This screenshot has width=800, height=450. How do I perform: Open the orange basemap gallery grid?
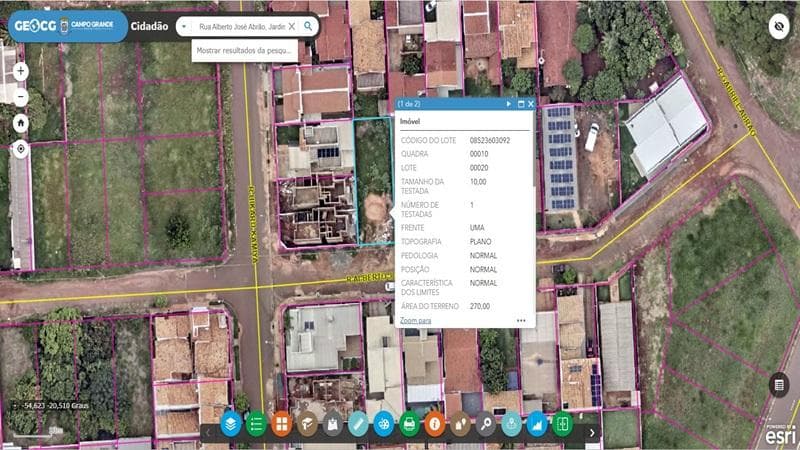pyautogui.click(x=282, y=424)
